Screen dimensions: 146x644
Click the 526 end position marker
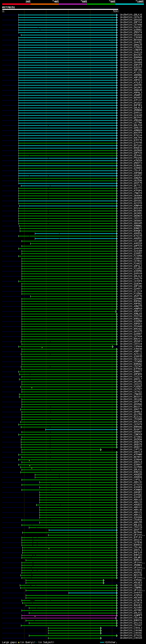coord(115,11)
